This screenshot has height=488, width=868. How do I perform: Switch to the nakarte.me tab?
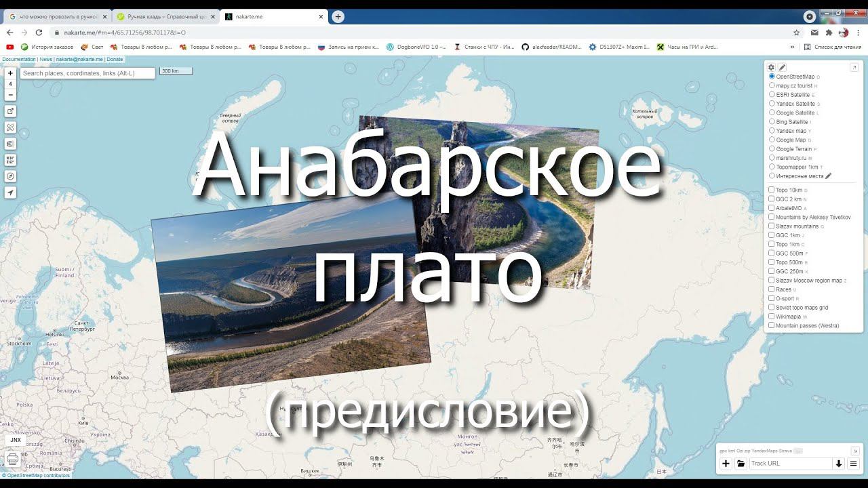click(x=273, y=16)
